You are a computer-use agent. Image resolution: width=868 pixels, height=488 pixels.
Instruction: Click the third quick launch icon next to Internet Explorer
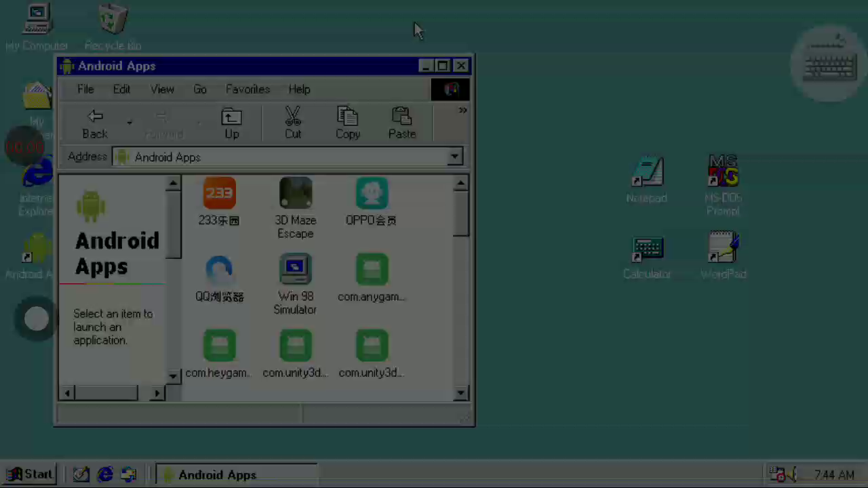coord(129,474)
